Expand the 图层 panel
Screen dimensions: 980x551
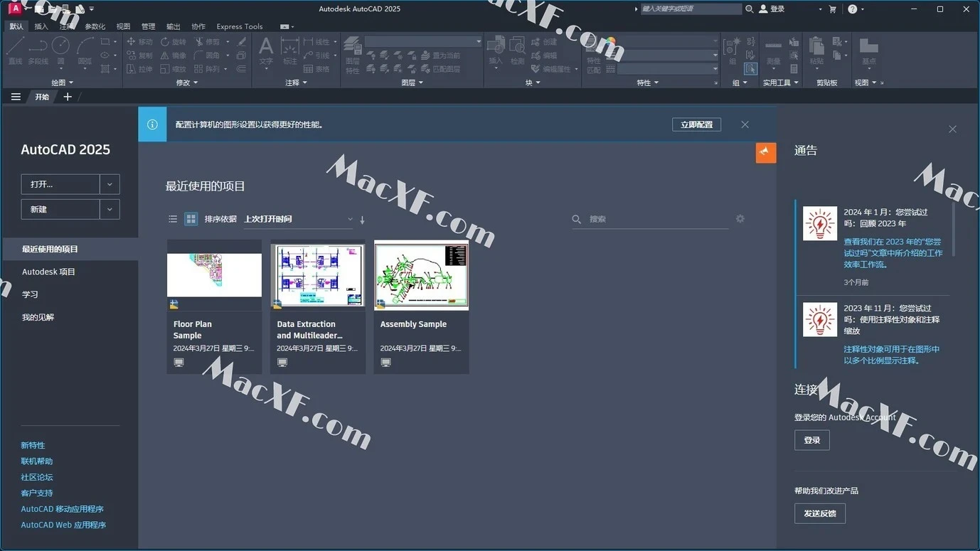412,82
